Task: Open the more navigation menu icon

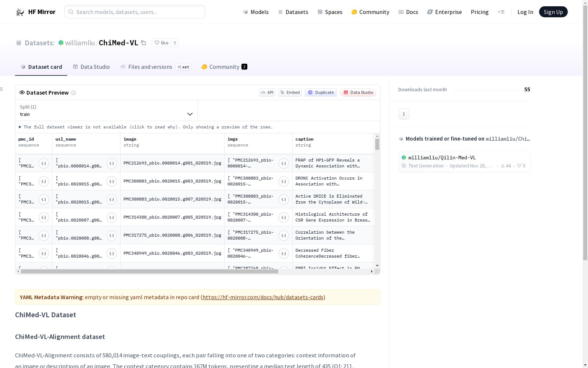Action: pos(501,12)
